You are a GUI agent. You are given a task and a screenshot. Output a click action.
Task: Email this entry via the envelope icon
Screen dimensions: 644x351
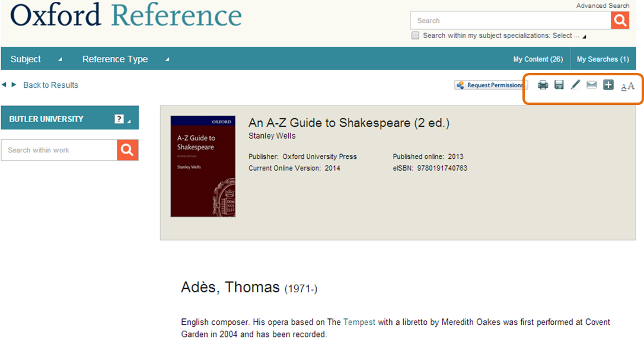591,85
